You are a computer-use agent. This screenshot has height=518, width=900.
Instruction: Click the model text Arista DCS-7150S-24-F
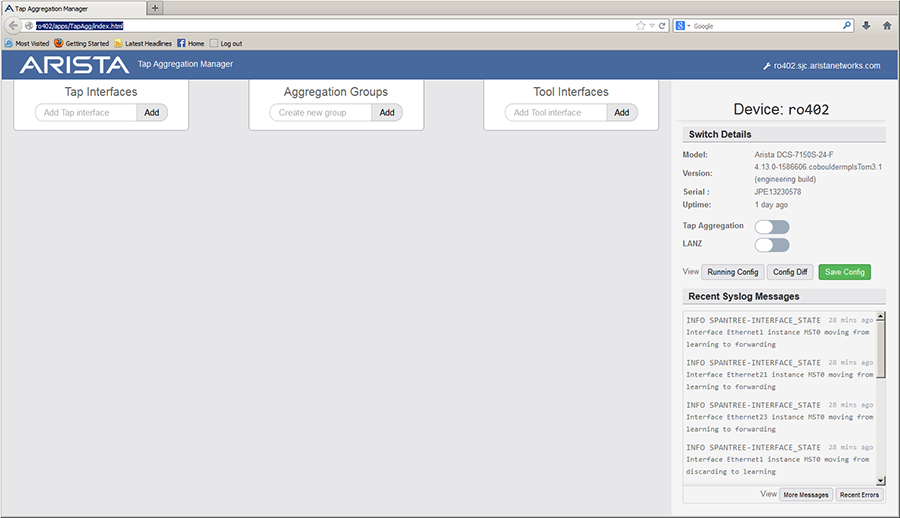[x=794, y=154]
